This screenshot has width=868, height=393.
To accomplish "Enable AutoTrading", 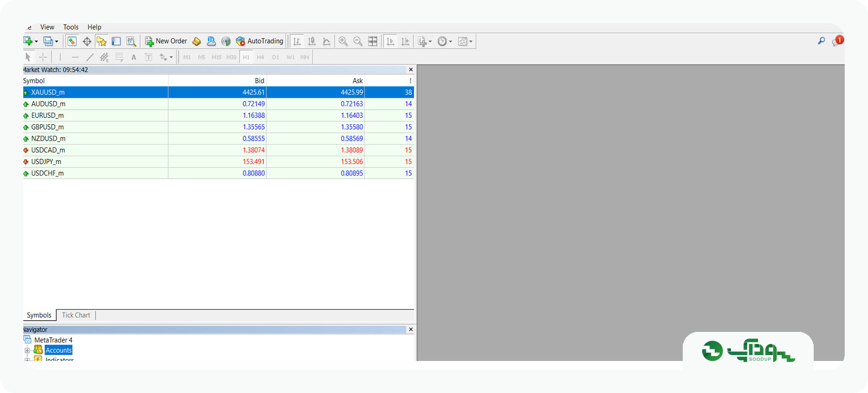I will pyautogui.click(x=259, y=42).
